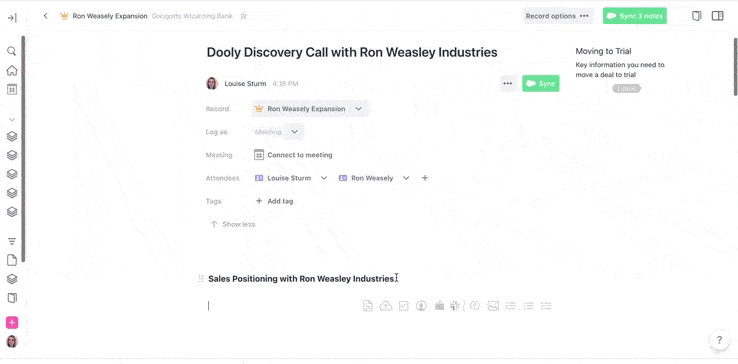Collapse the sidebar group with the small chevron
This screenshot has height=364, width=738.
[x=12, y=120]
